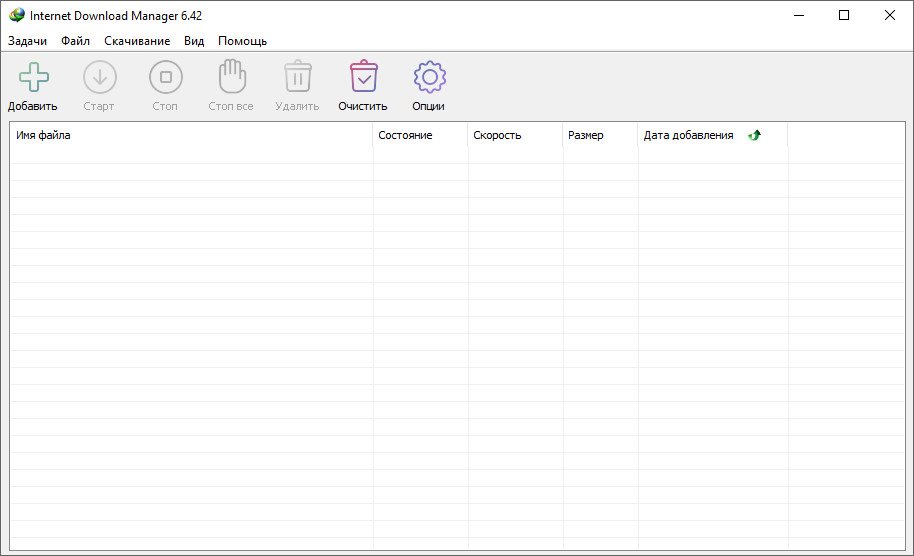Open the Помощь menu

pyautogui.click(x=242, y=41)
